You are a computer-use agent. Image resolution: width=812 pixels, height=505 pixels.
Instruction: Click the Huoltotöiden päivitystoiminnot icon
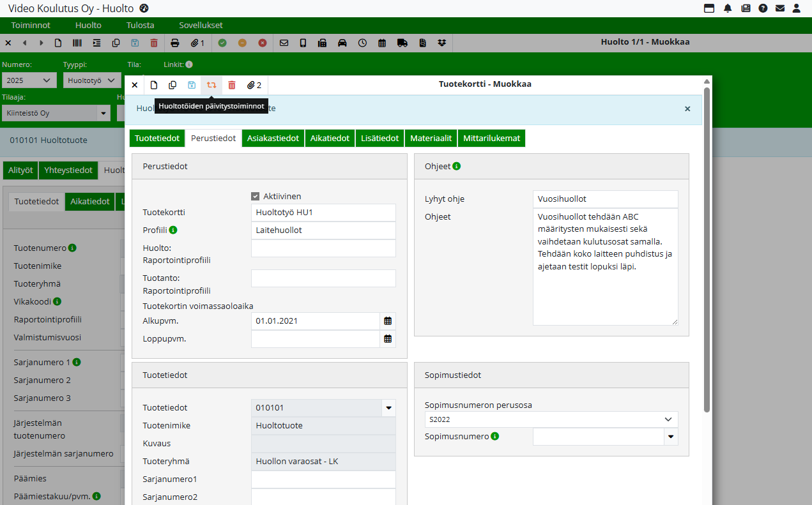point(211,85)
